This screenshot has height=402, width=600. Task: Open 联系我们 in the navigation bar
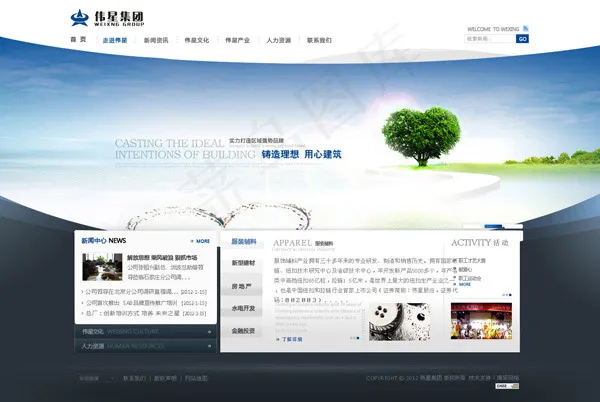320,40
